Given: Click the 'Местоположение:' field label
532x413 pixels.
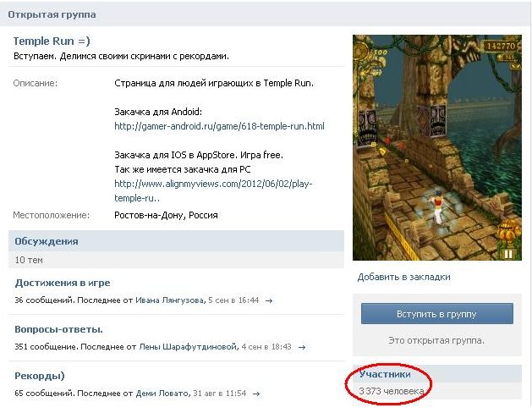Looking at the screenshot, I should (x=52, y=215).
